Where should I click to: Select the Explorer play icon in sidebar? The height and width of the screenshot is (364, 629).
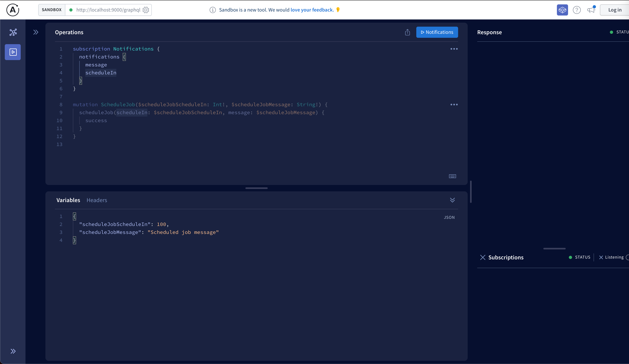click(13, 52)
